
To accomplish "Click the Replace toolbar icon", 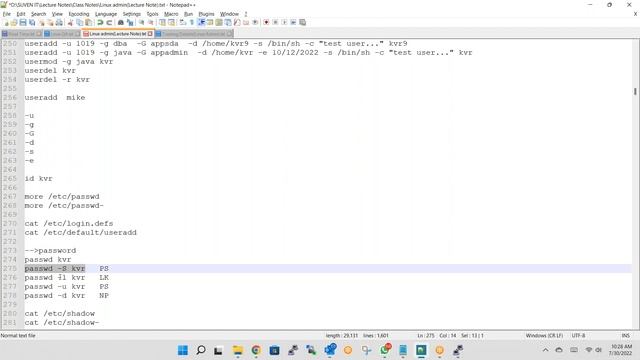I will 130,22.
